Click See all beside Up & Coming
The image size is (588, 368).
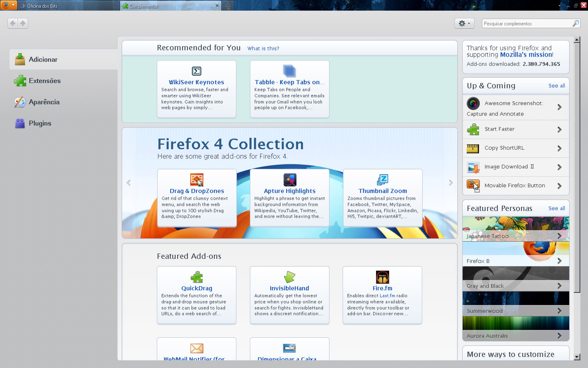(557, 86)
